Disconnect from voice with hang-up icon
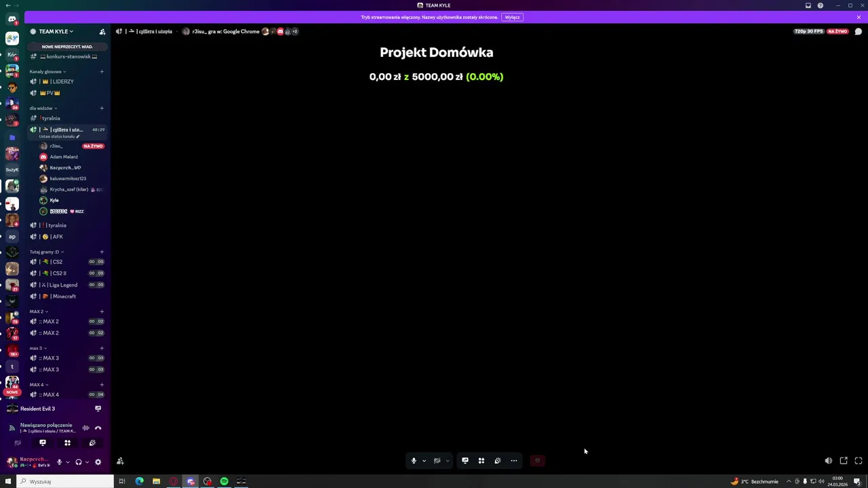The image size is (868, 488). tap(98, 428)
